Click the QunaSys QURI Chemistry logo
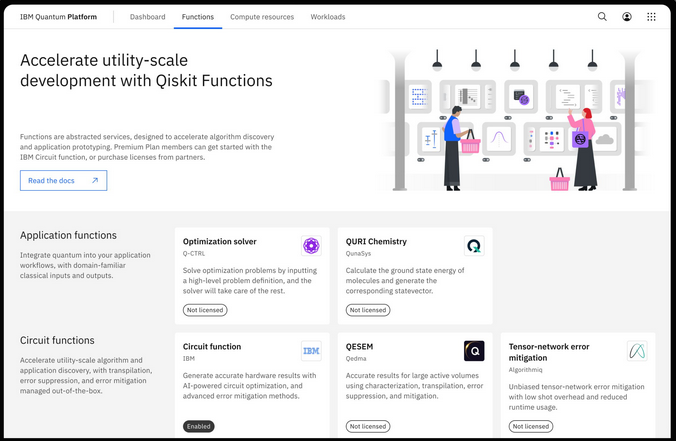Viewport: 676px width, 441px height. pos(474,246)
